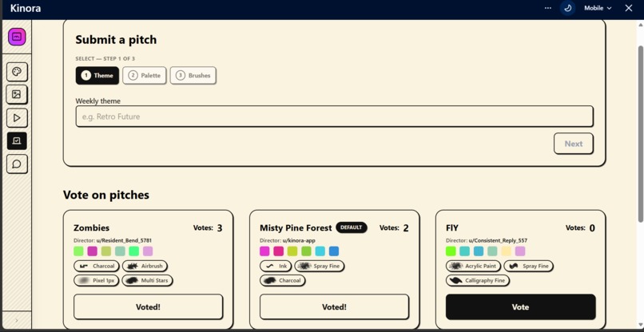Screen dimensions: 644x332
Task: Click Spray Fine chip on Misty Pine Forest
Action: pos(320,266)
